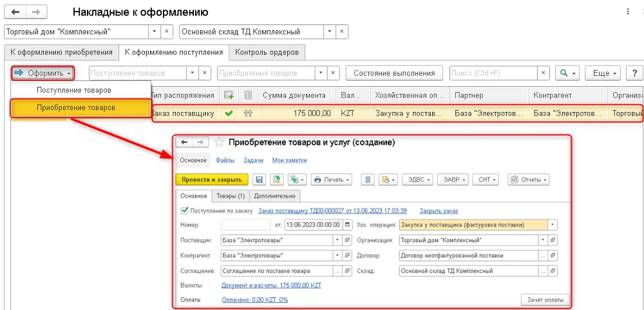Open the magnifier search options button
Image resolution: width=644 pixels, height=310 pixels.
tap(567, 73)
